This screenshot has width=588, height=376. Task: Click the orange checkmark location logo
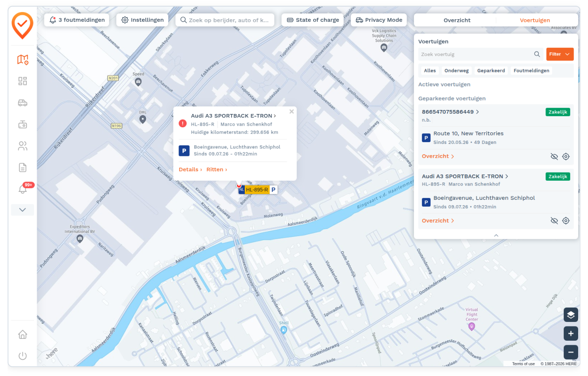(x=22, y=25)
